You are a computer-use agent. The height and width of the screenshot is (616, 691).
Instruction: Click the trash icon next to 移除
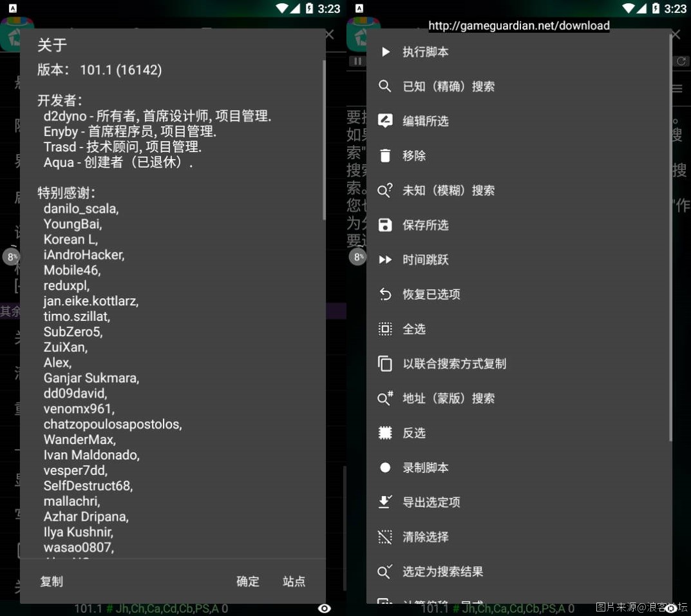click(385, 156)
